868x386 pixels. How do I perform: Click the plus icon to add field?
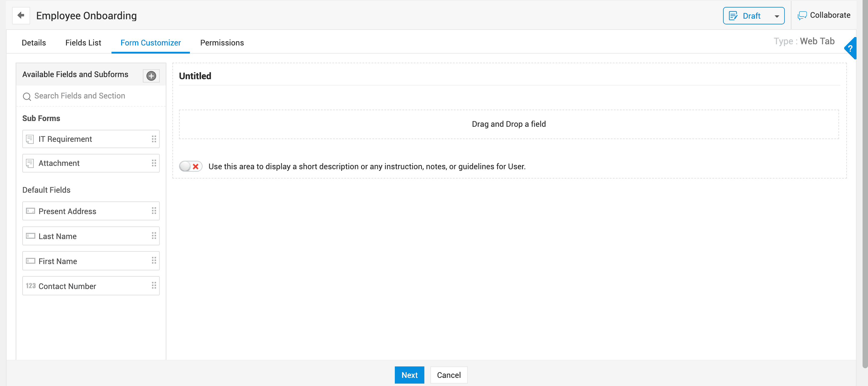tap(151, 76)
